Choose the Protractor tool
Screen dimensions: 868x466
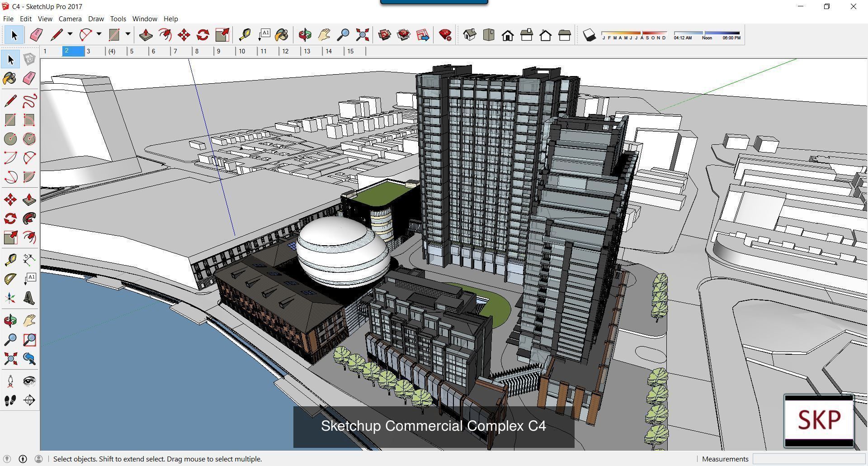tap(10, 279)
